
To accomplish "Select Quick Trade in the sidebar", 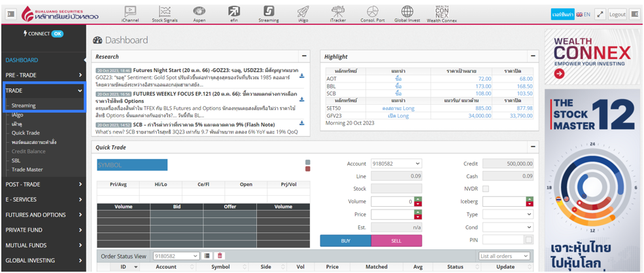I will click(x=25, y=133).
